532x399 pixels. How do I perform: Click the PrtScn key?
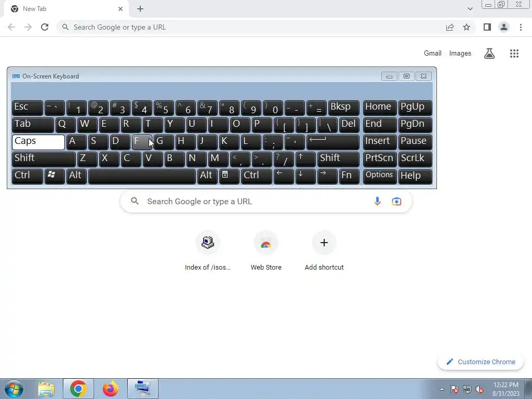point(380,159)
